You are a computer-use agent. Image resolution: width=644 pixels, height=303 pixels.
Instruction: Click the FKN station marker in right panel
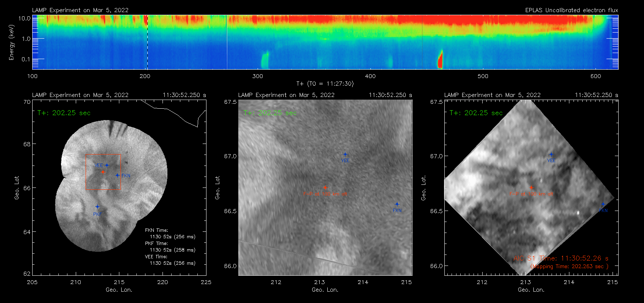[x=603, y=204]
